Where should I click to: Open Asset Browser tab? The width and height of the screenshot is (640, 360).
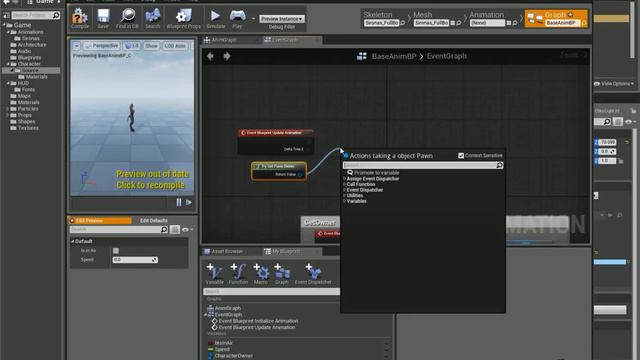227,251
